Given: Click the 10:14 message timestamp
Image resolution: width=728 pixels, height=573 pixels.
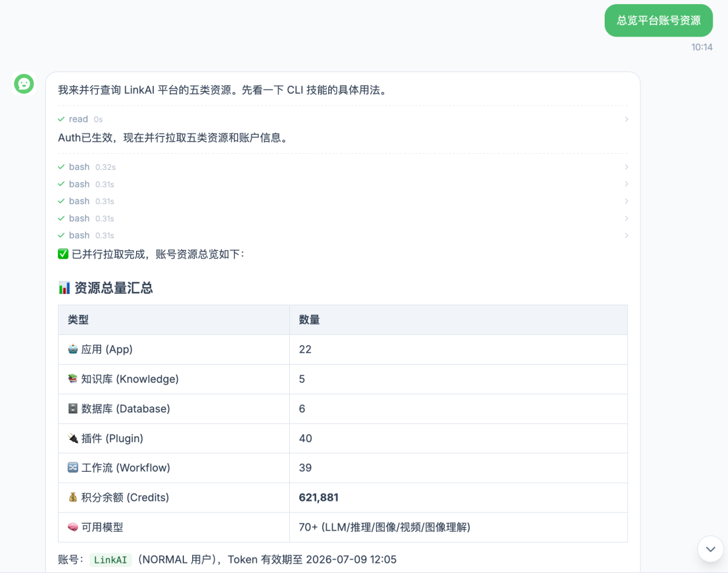Looking at the screenshot, I should (x=702, y=47).
